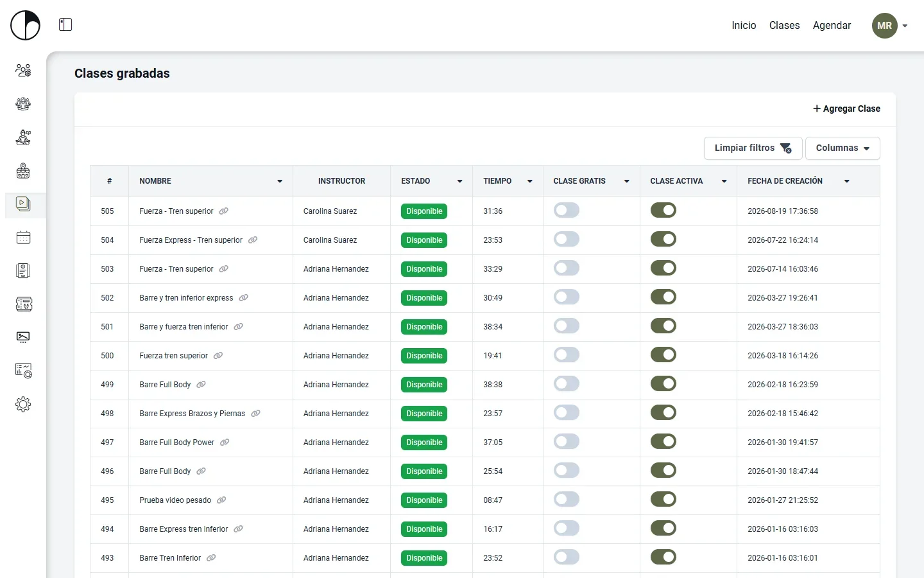
Task: Click link icon next to Fuerza Express - Tren superior
Action: (x=253, y=240)
